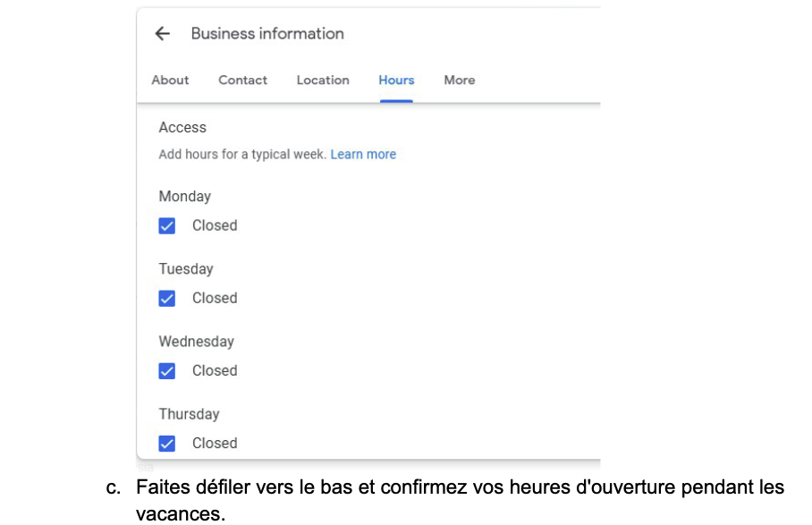Click the 'Add hours for a typical week' text
Image resolution: width=812 pixels, height=525 pixels.
pos(242,154)
